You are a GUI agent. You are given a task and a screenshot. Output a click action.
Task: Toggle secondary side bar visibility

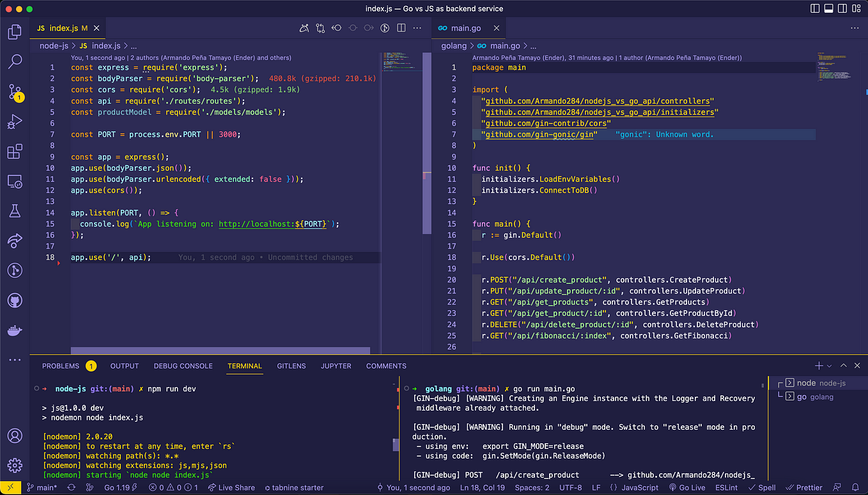842,9
